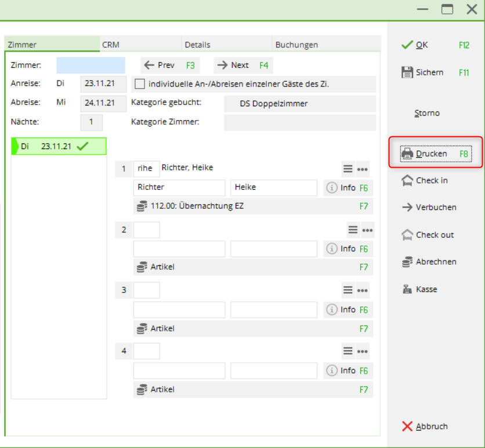The width and height of the screenshot is (485, 448).
Task: Click the Sichern floppy disk icon
Action: pyautogui.click(x=407, y=73)
